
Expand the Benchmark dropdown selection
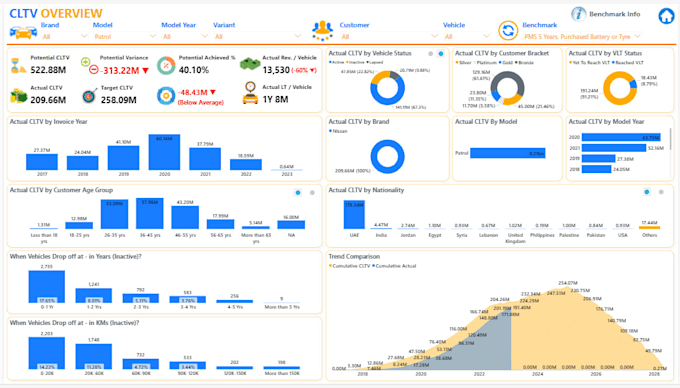click(582, 36)
